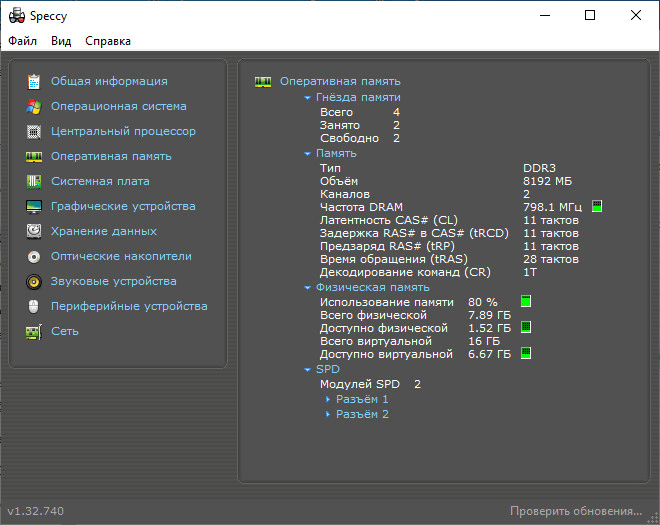Image resolution: width=660 pixels, height=525 pixels.
Task: Expand the Разъём 1 node
Action: [328, 399]
